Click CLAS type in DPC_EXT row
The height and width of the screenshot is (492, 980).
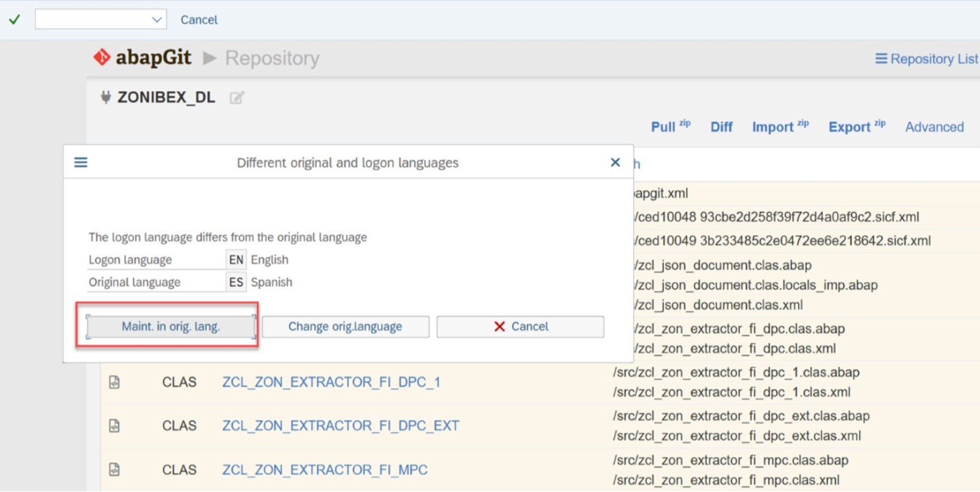pyautogui.click(x=179, y=426)
